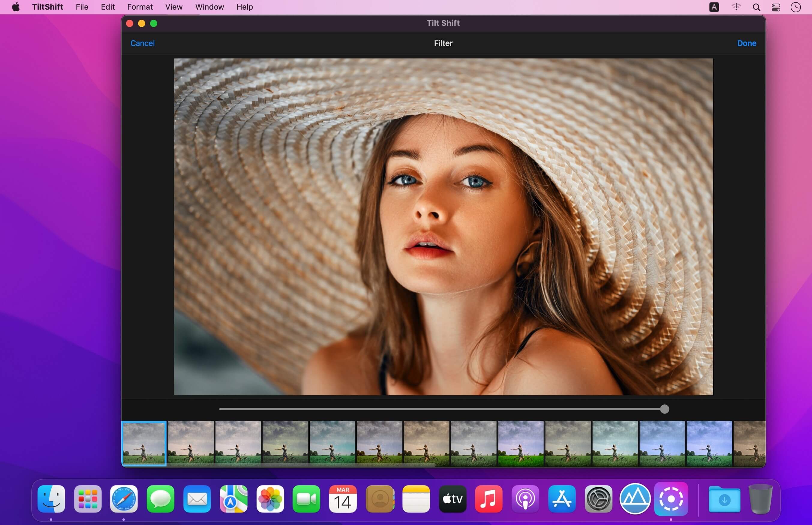Open Messages app in dock
Image resolution: width=812 pixels, height=525 pixels.
161,499
